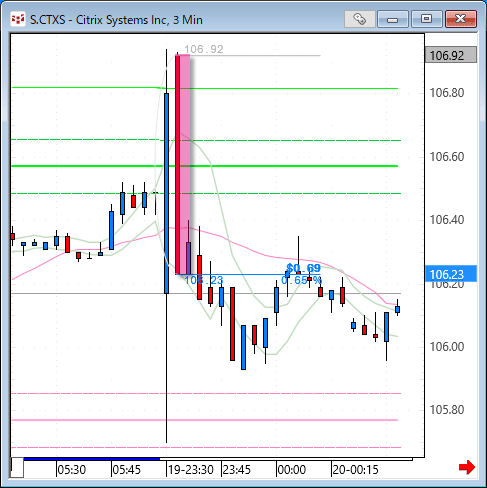This screenshot has height=488, width=487.
Task: Minimize the S.CTXS chart window
Action: click(x=393, y=19)
